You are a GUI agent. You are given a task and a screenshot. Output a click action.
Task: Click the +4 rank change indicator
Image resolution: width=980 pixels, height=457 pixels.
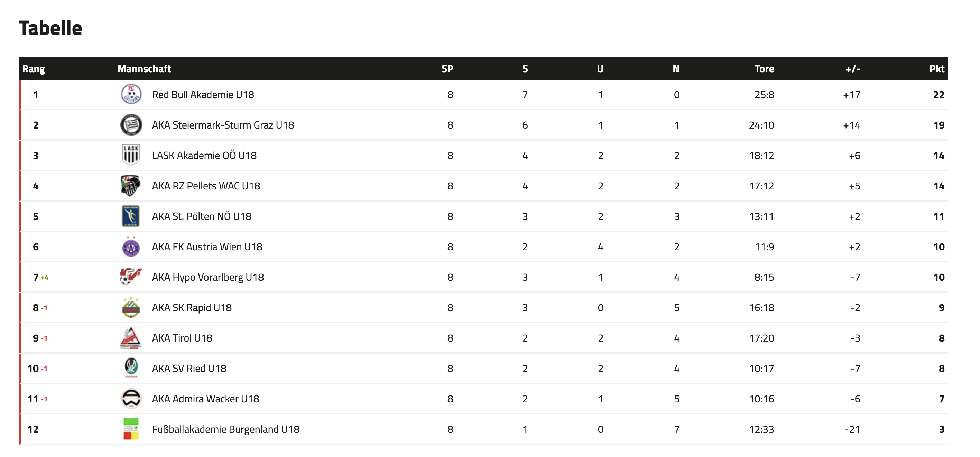click(x=45, y=278)
